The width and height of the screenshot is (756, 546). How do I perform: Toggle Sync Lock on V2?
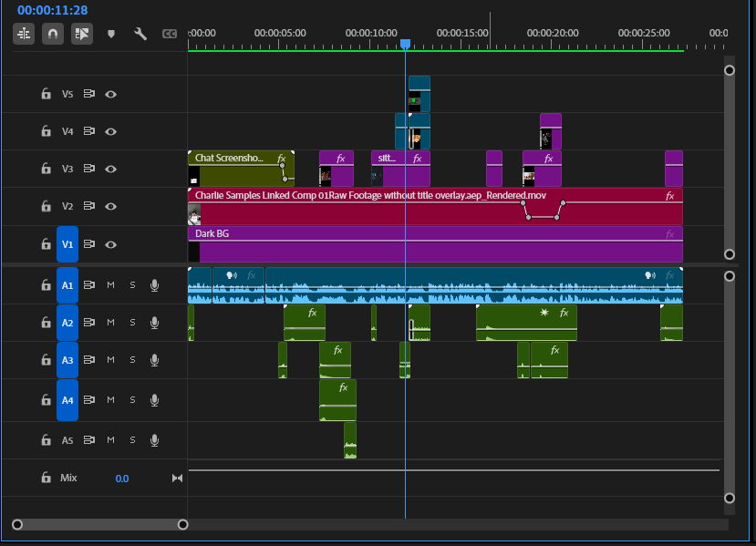click(x=89, y=206)
